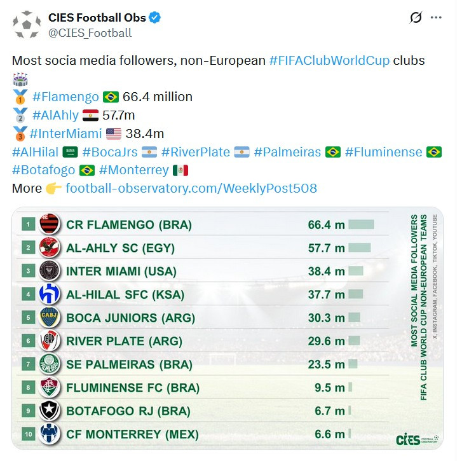Open the #RiverPlate hashtag
The width and height of the screenshot is (476, 461).
click(196, 152)
